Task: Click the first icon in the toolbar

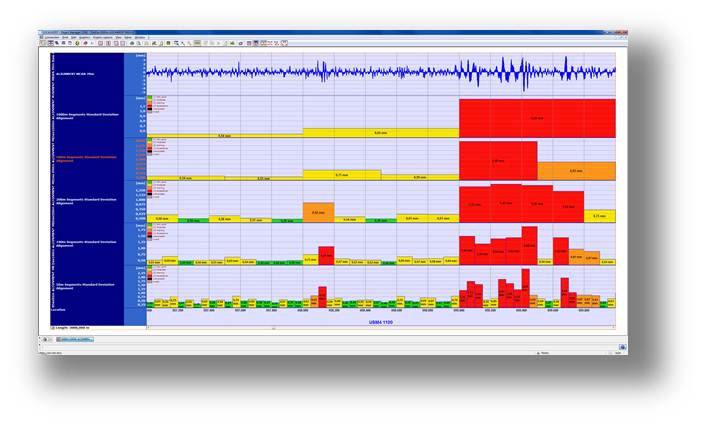Action: click(x=44, y=43)
